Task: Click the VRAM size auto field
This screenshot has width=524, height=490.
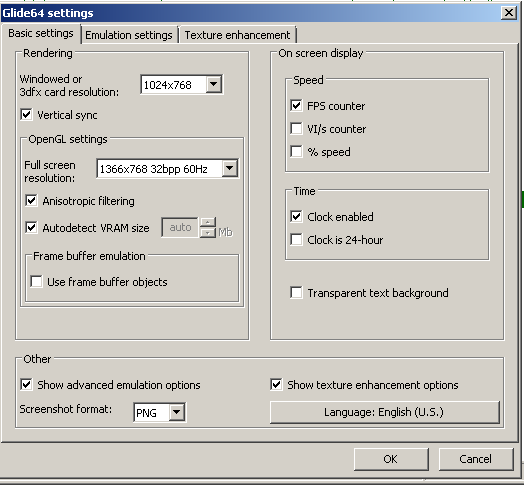Action: click(x=180, y=228)
